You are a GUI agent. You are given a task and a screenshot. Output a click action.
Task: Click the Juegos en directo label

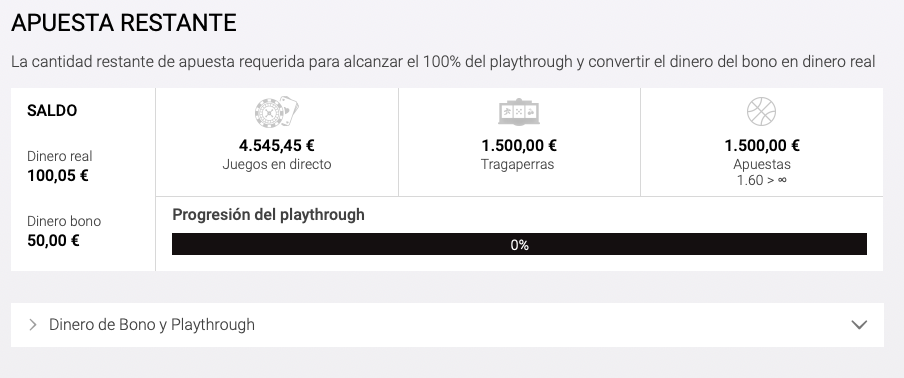pos(277,164)
